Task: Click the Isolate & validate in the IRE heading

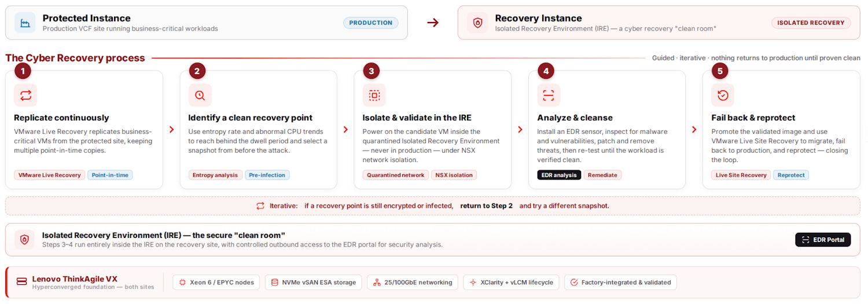Action: (418, 118)
